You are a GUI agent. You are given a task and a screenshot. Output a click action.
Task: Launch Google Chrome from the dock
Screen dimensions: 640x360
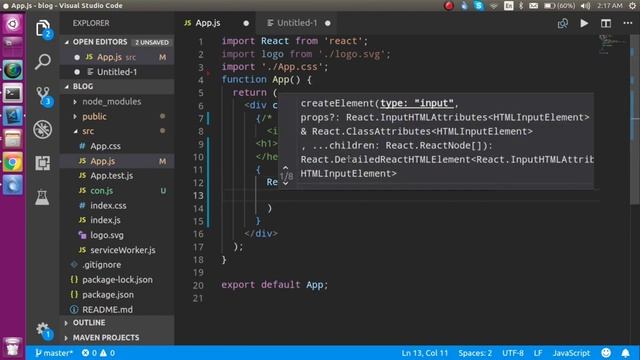pos(13,163)
